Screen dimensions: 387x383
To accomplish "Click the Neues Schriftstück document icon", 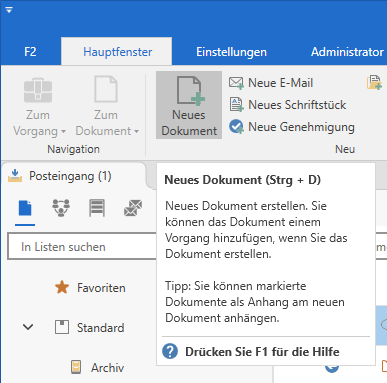I will click(236, 105).
